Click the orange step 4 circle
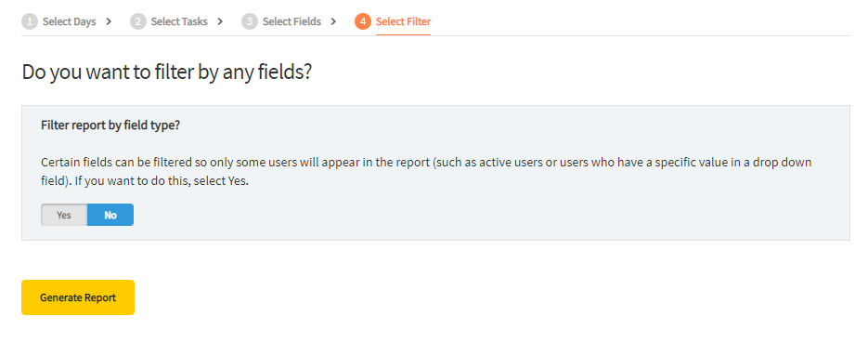 point(363,21)
